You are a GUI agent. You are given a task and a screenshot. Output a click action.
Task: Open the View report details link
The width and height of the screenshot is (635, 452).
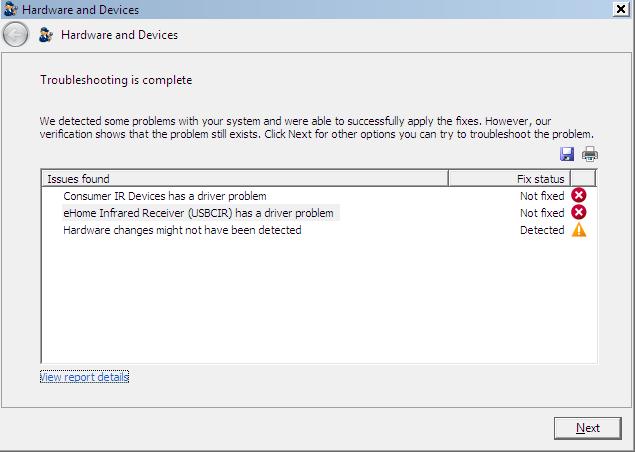point(84,377)
